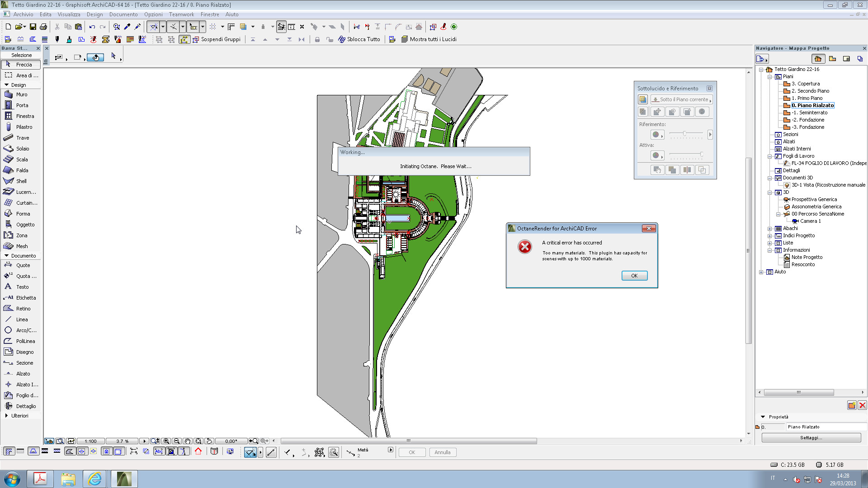Toggle underlay display in Sottolucido panel
Screen dimensions: 868x488
coord(642,99)
